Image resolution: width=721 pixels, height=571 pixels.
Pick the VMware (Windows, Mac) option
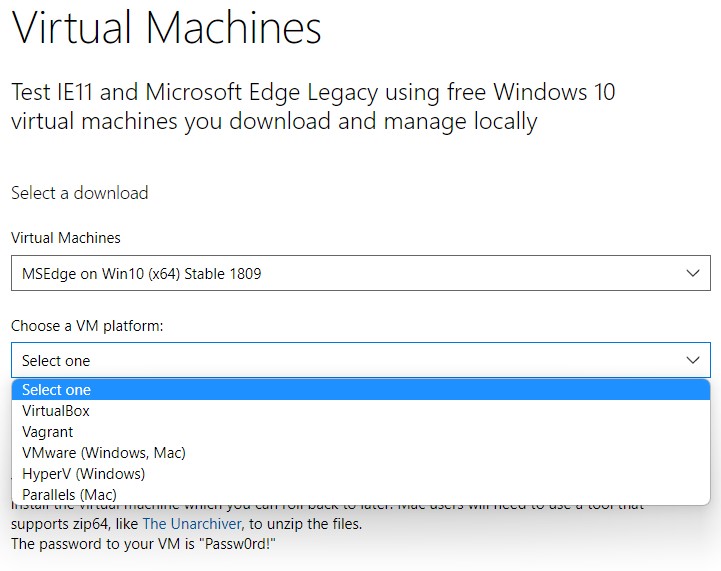pyautogui.click(x=360, y=453)
